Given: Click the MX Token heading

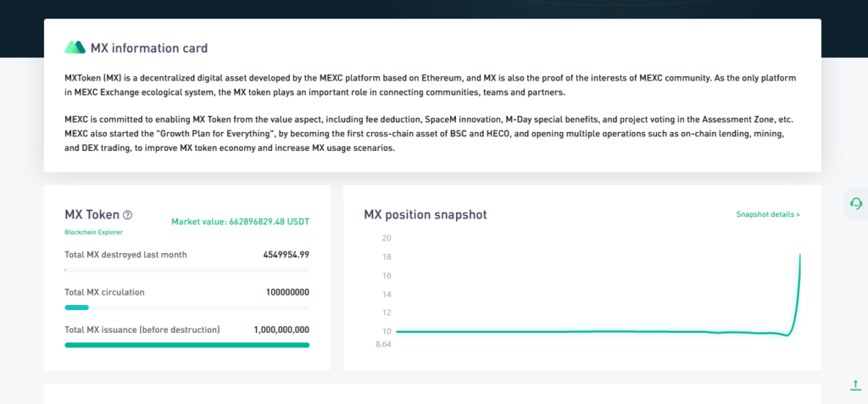Looking at the screenshot, I should pos(92,215).
